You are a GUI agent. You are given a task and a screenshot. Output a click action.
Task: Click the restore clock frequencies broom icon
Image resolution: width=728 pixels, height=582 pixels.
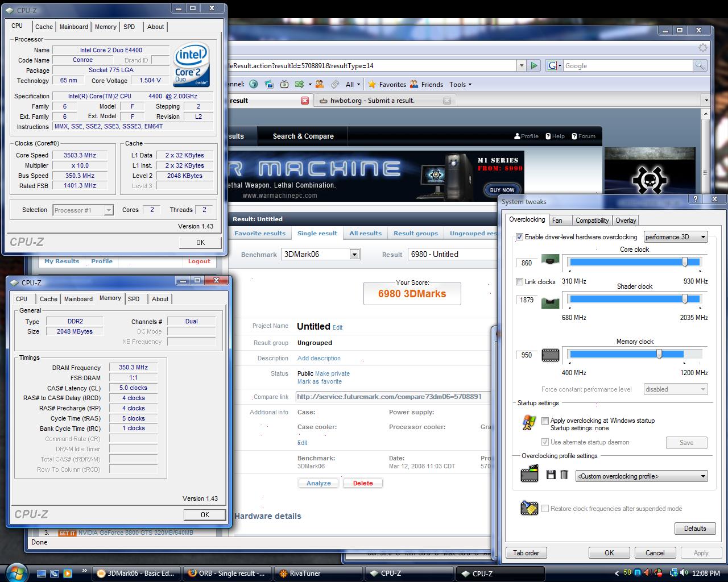coord(529,508)
